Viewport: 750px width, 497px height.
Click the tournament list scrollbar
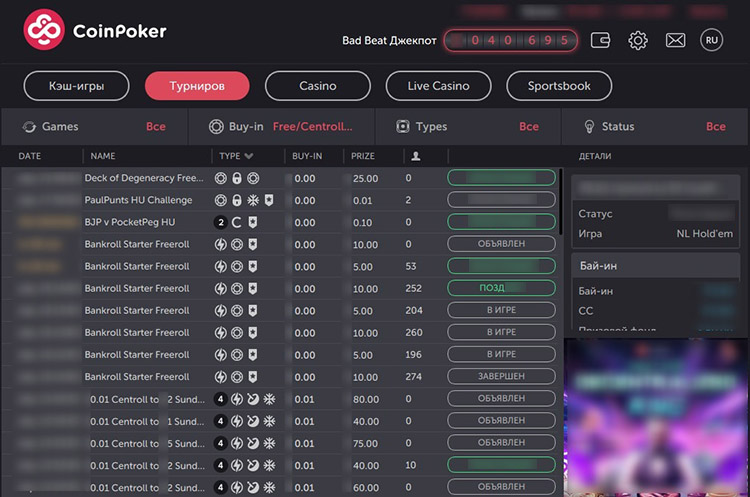561,201
